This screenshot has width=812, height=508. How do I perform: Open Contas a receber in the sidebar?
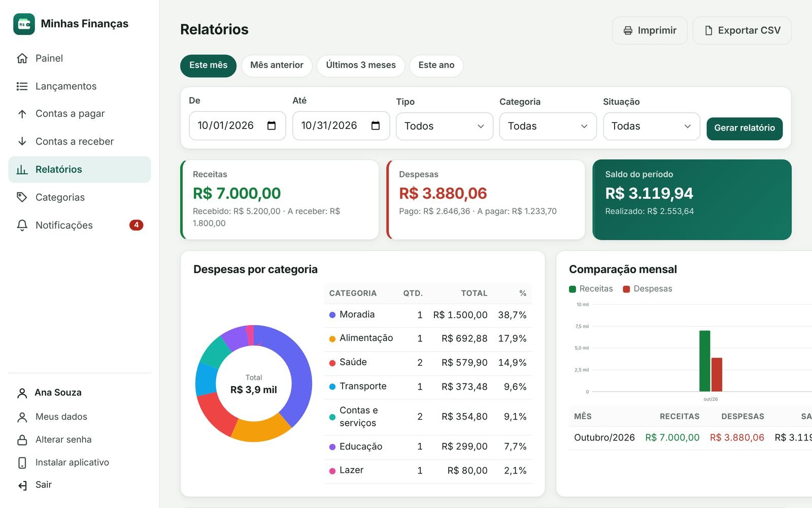(80, 142)
